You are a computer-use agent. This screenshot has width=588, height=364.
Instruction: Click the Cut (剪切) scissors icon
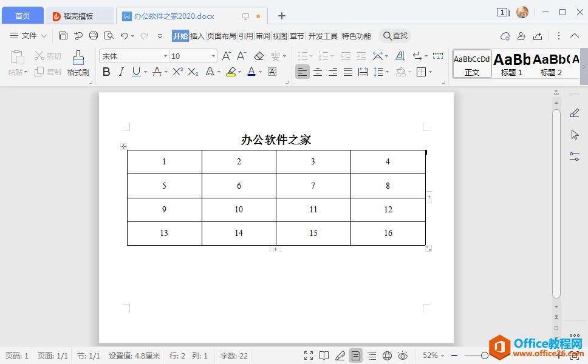pos(39,56)
